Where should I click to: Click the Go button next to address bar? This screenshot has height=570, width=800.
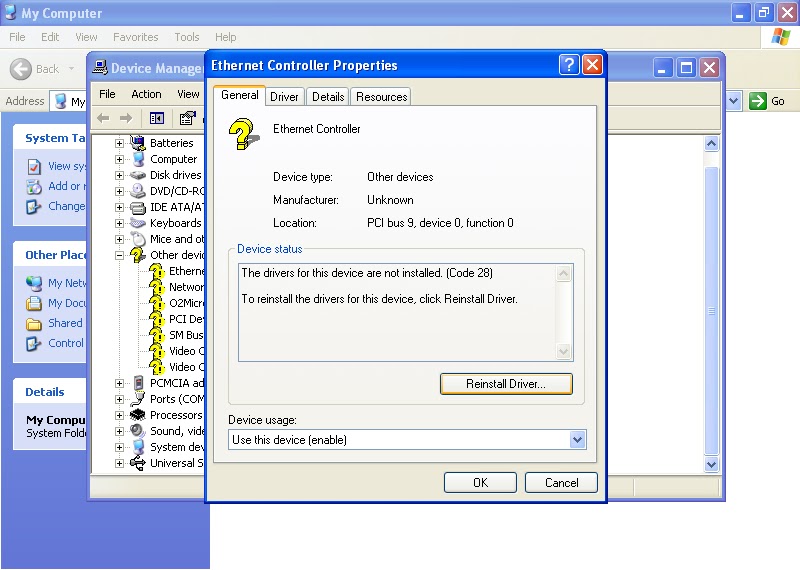tap(767, 101)
